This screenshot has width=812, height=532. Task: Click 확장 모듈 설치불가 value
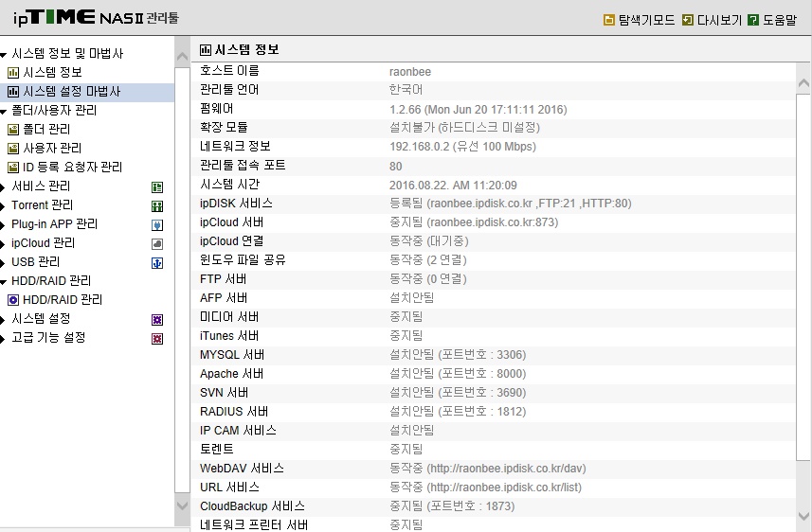click(x=464, y=127)
